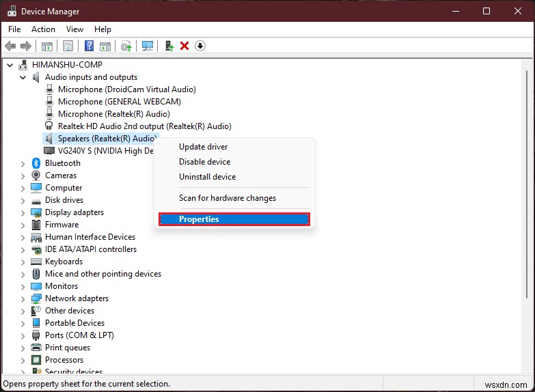Click the Update device driver toolbar icon
Image resolution: width=535 pixels, height=392 pixels.
click(x=126, y=46)
